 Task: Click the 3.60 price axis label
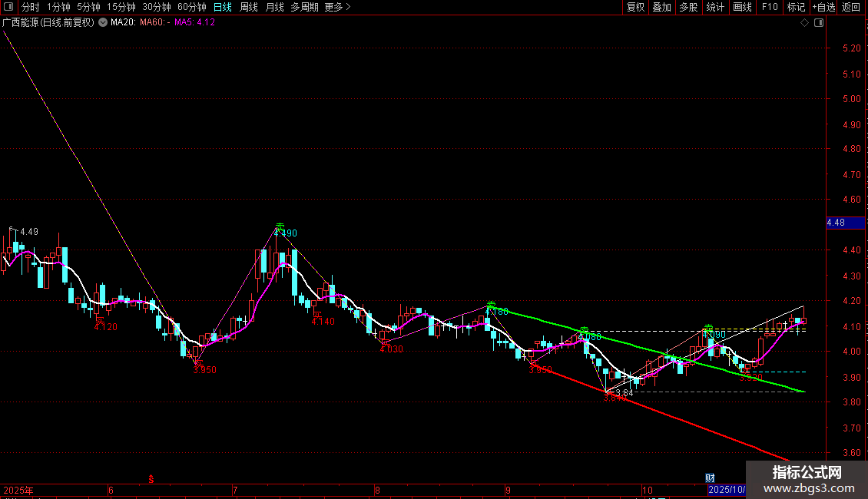(851, 452)
